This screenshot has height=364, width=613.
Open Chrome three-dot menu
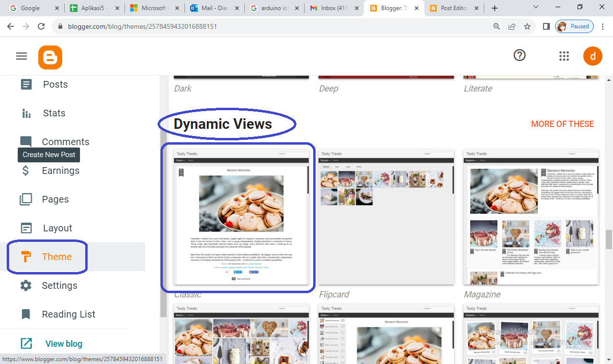pyautogui.click(x=602, y=26)
